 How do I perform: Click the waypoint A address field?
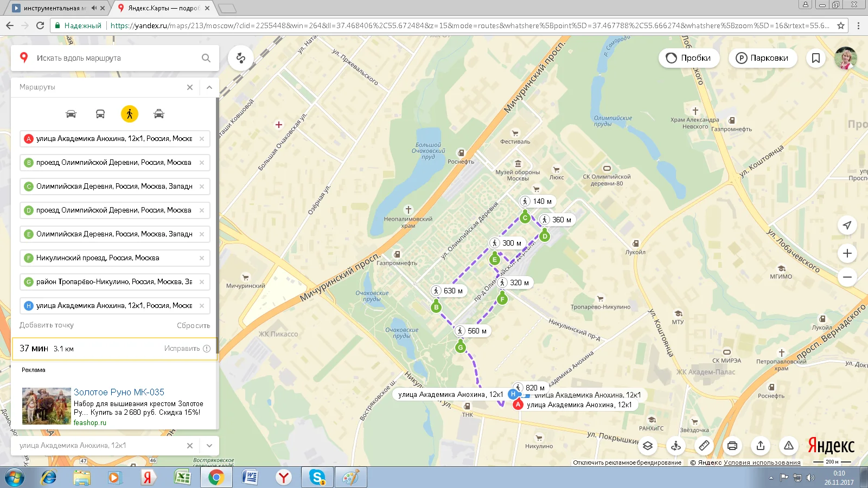[x=115, y=139]
